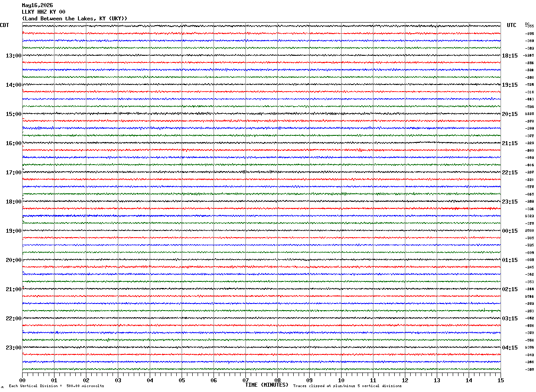Select the 13:00 CDT time label

coord(14,56)
